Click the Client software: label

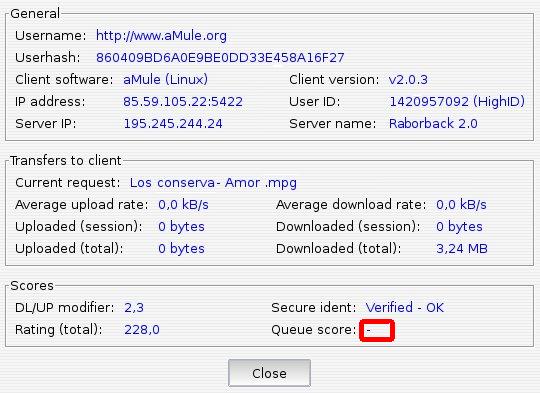(x=64, y=80)
